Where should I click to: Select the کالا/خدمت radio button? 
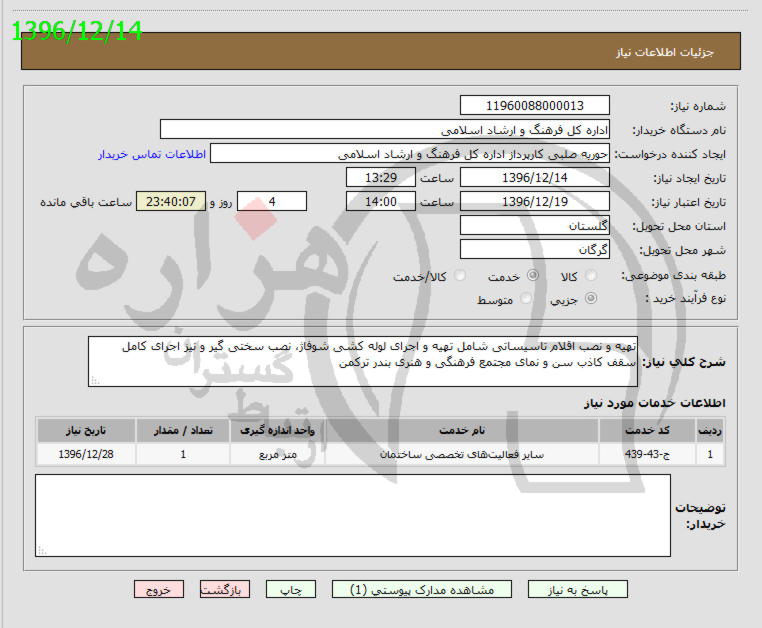tap(459, 276)
